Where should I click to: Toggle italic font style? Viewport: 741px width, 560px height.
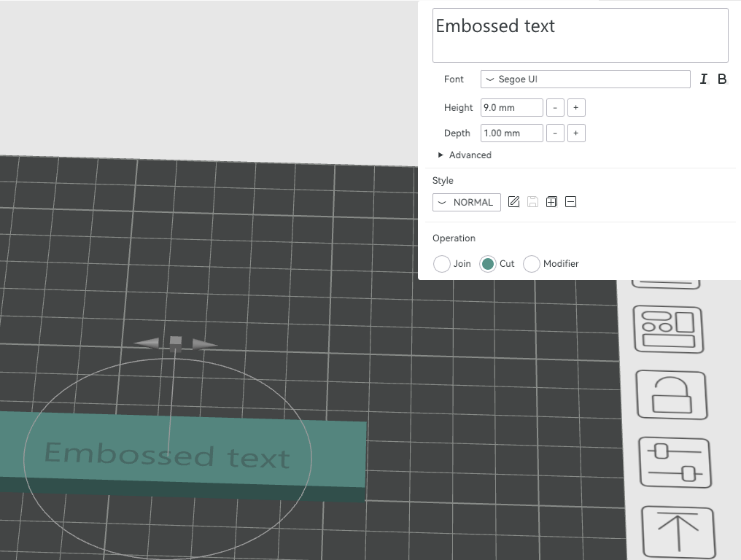click(x=703, y=79)
